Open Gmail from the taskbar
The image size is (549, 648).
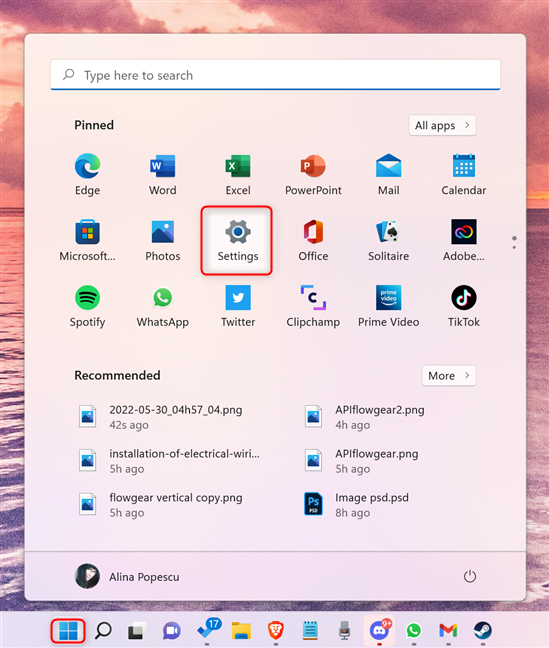(x=448, y=631)
